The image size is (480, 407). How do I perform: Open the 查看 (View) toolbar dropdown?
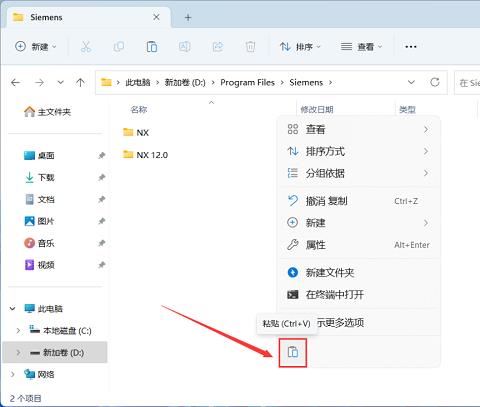(x=361, y=47)
